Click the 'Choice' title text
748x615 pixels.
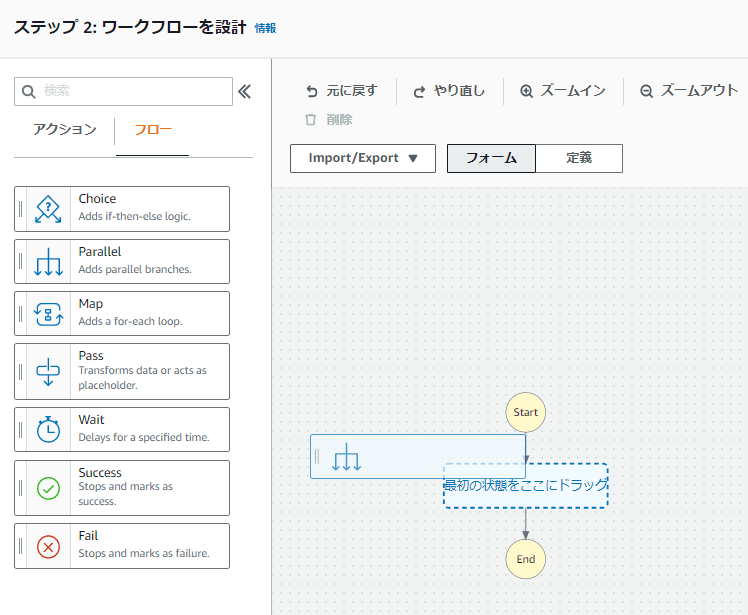pyautogui.click(x=97, y=198)
